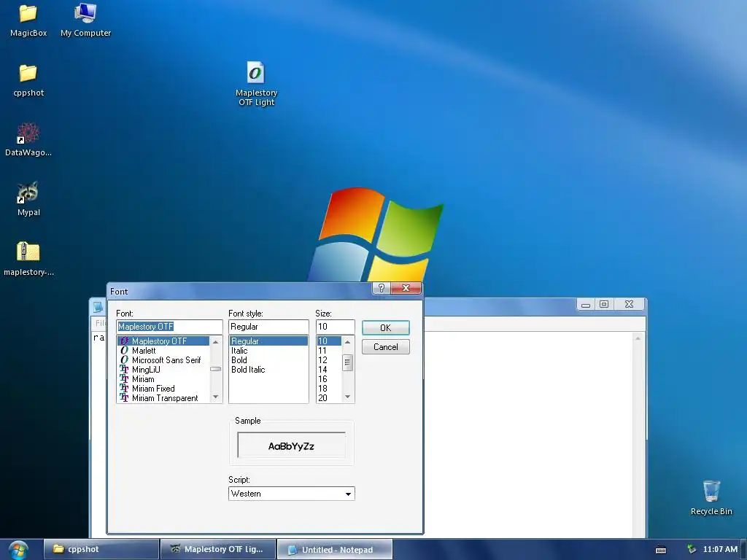
Task: Click the Windows Start orb
Action: point(18,550)
